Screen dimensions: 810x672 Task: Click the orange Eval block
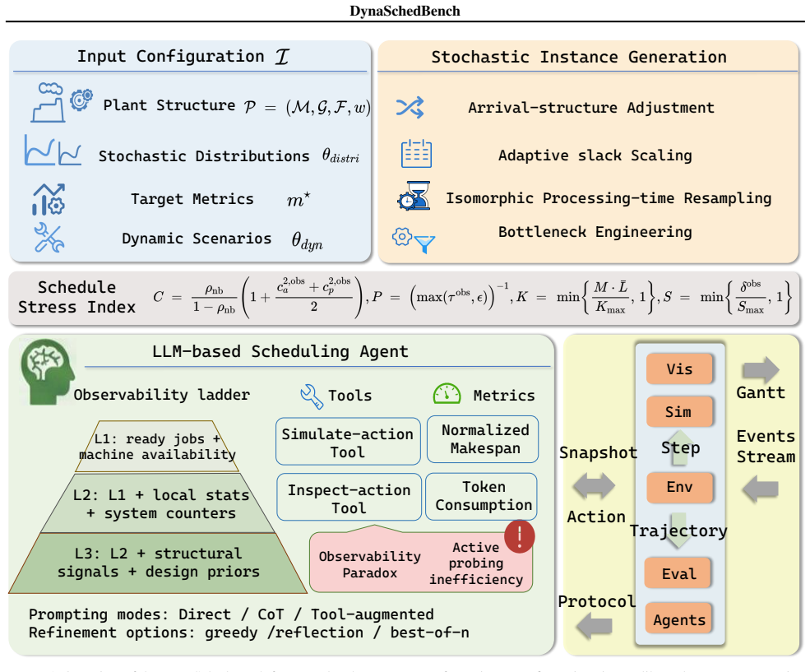coord(678,573)
